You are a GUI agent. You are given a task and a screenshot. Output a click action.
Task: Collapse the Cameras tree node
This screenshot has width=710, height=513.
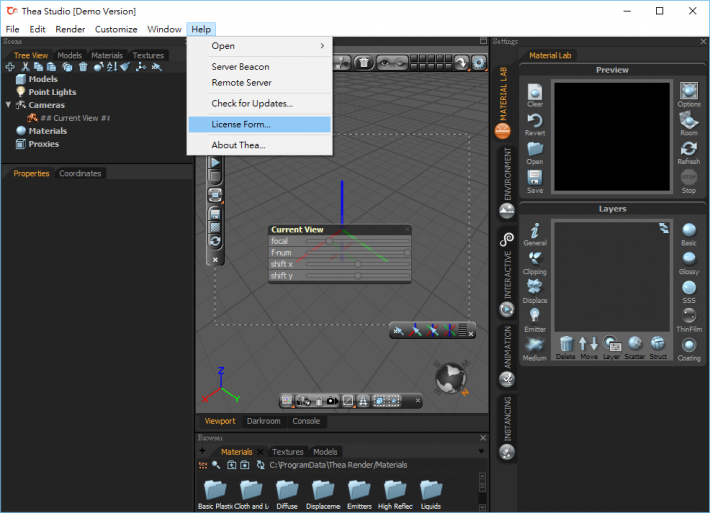(x=8, y=105)
